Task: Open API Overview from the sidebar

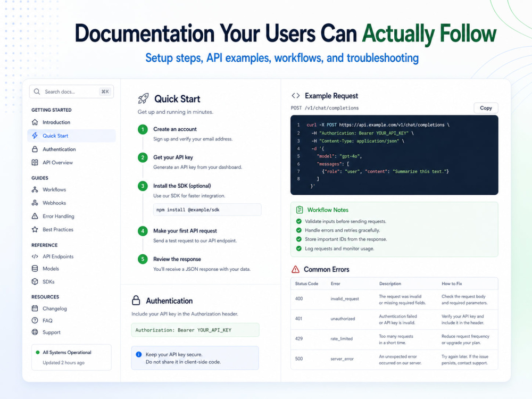Action: click(57, 162)
